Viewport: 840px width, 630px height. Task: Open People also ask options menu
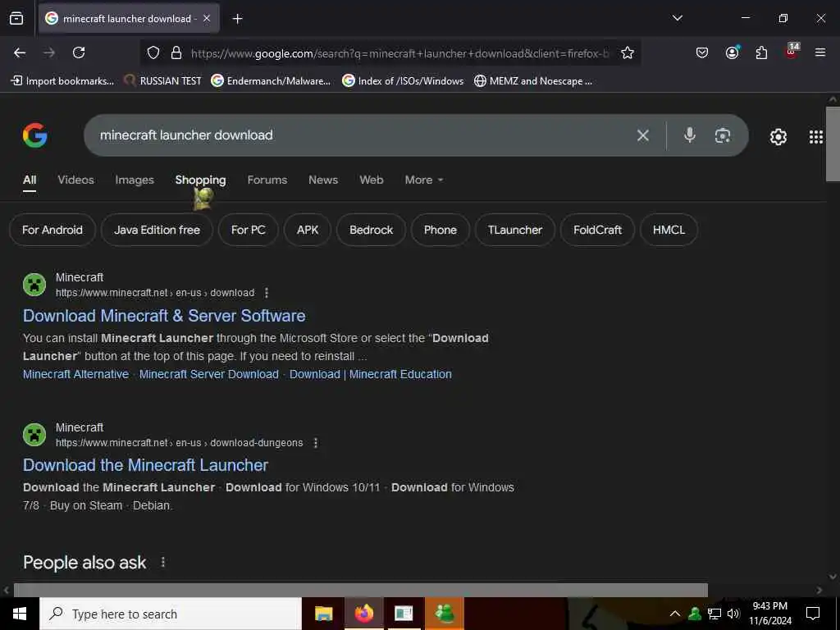pyautogui.click(x=163, y=562)
